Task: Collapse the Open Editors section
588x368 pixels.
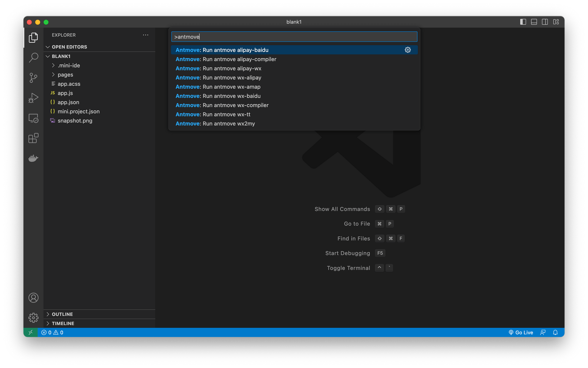Action: [100, 47]
